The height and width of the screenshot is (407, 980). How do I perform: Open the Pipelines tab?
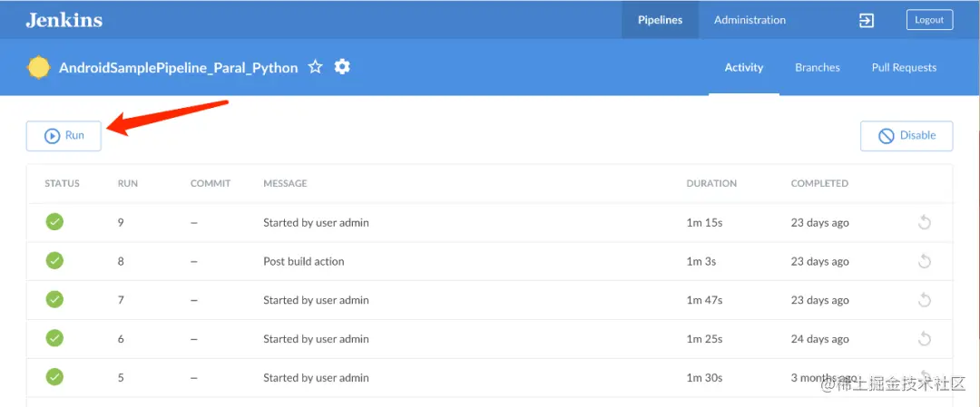pos(660,20)
